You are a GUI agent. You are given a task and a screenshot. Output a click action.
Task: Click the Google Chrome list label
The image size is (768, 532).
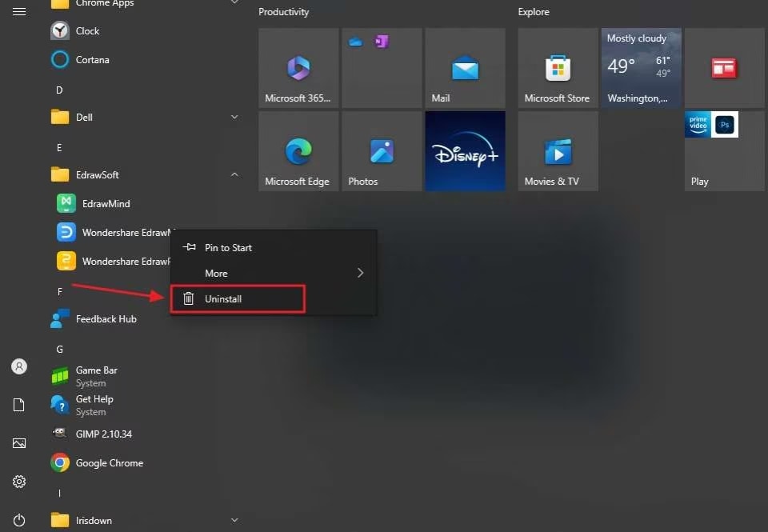[110, 463]
